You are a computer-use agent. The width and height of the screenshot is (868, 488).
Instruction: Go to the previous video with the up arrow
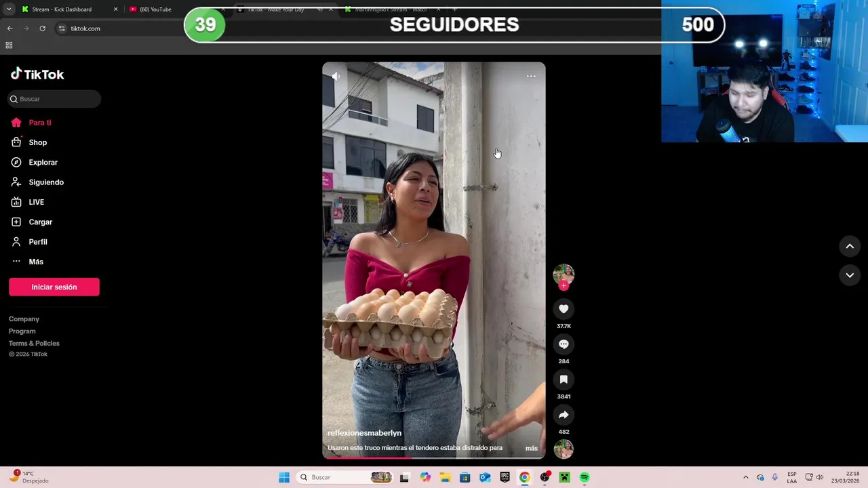pos(850,247)
